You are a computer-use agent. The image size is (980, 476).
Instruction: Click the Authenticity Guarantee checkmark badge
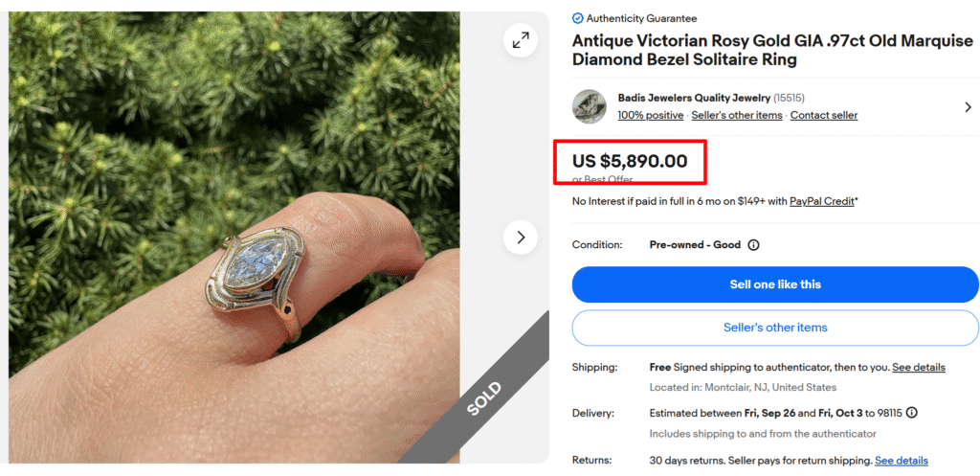click(577, 18)
